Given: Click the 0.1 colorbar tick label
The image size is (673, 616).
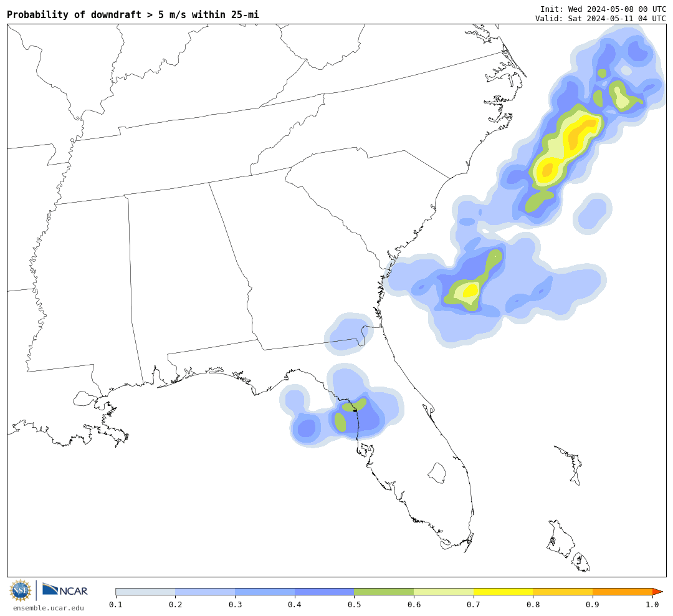Looking at the screenshot, I should (116, 605).
